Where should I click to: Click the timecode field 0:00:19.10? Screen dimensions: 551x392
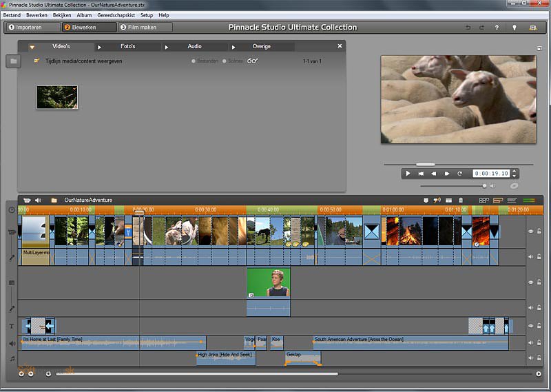[x=491, y=174]
